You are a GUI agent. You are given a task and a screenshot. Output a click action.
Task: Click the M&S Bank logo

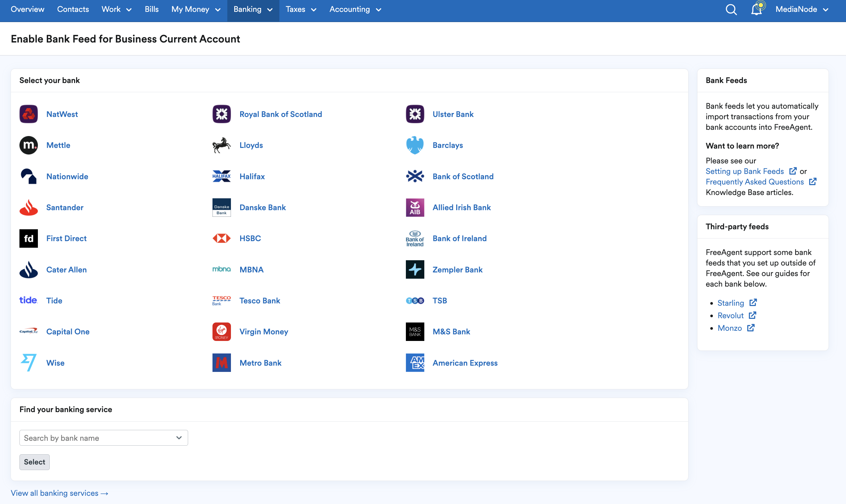(415, 332)
